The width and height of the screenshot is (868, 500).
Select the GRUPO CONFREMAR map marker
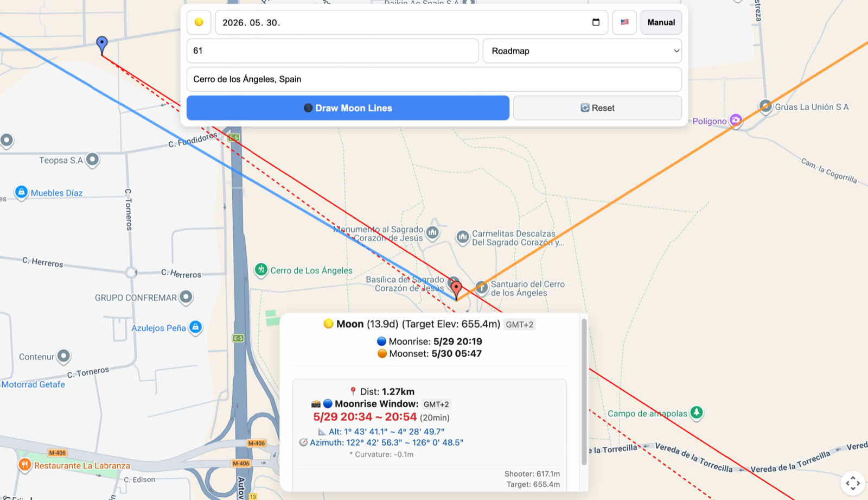tap(186, 297)
